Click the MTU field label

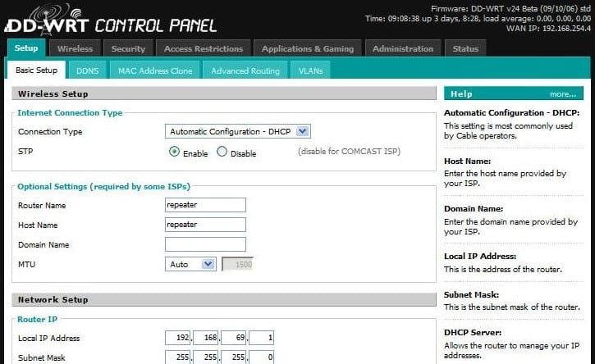coord(26,264)
